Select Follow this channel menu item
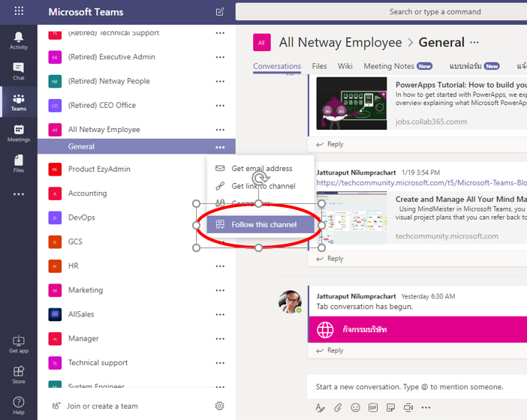 (263, 224)
